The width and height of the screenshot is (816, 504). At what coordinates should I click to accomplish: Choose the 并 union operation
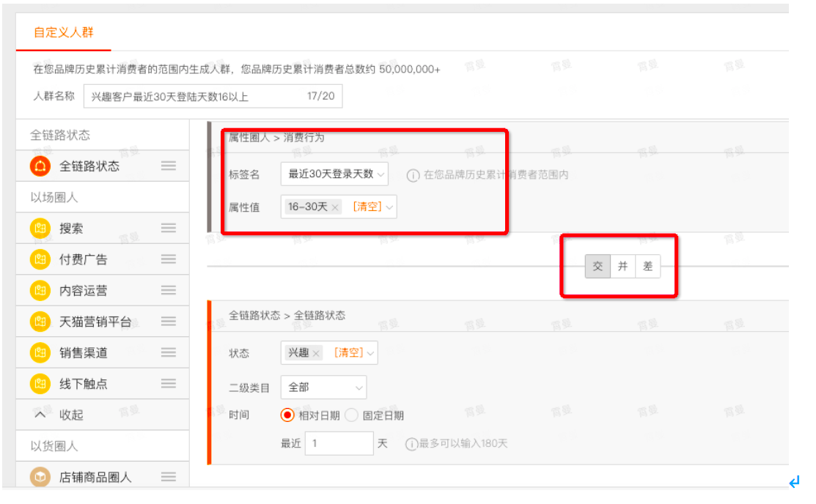[622, 267]
